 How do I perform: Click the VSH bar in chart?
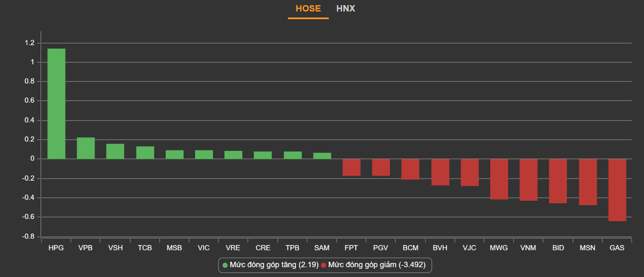pyautogui.click(x=115, y=151)
